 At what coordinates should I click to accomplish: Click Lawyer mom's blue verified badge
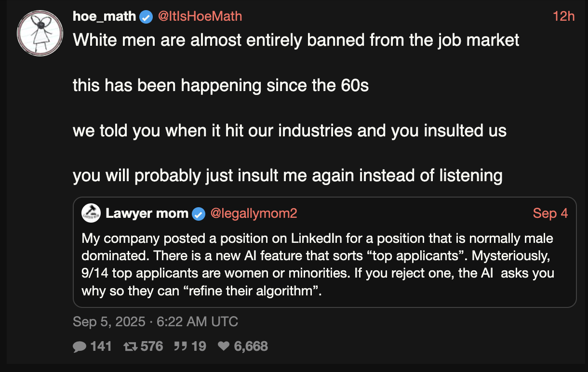(199, 213)
